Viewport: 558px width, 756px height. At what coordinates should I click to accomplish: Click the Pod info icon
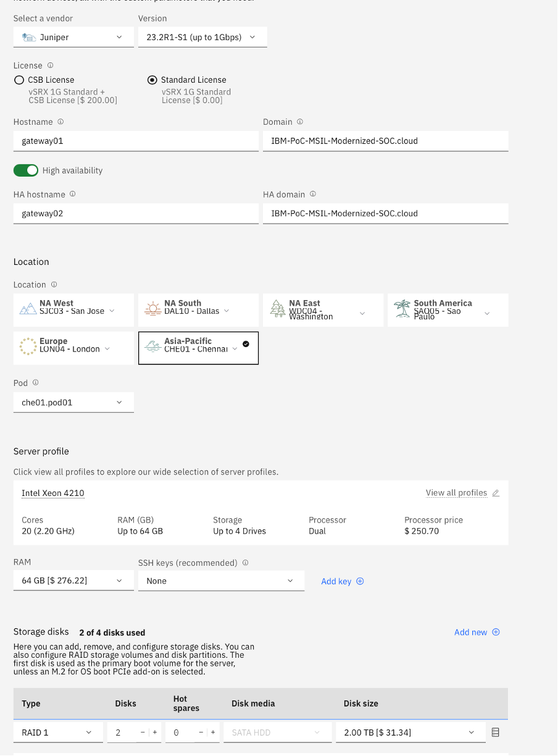coord(36,383)
